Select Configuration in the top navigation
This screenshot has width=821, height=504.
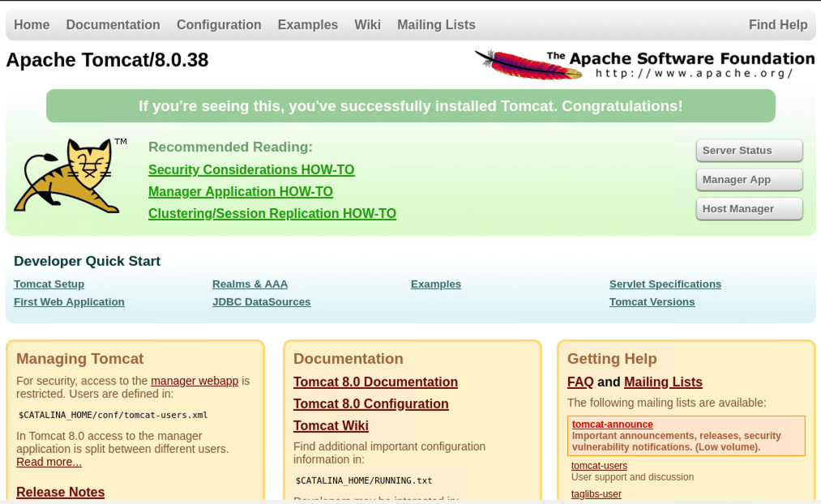[218, 24]
